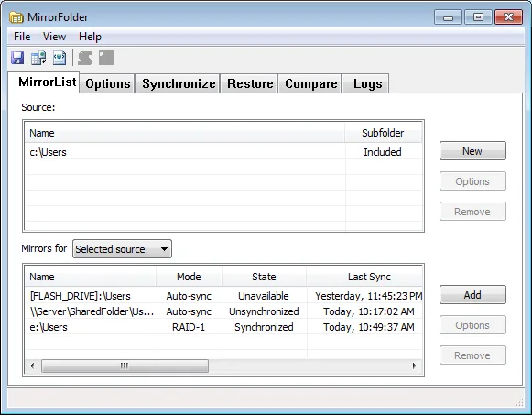
Task: Click the gray square stop toolbar icon
Action: (x=106, y=58)
